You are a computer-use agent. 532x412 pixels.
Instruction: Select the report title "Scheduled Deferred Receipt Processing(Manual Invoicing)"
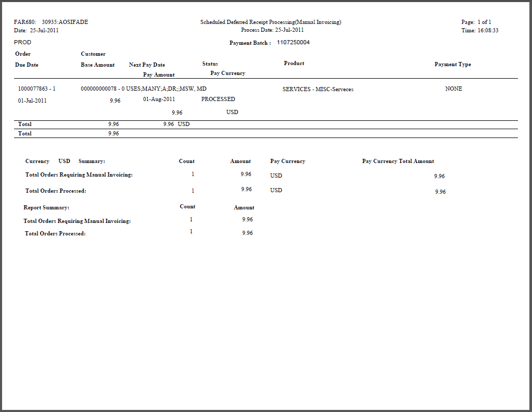(271, 22)
